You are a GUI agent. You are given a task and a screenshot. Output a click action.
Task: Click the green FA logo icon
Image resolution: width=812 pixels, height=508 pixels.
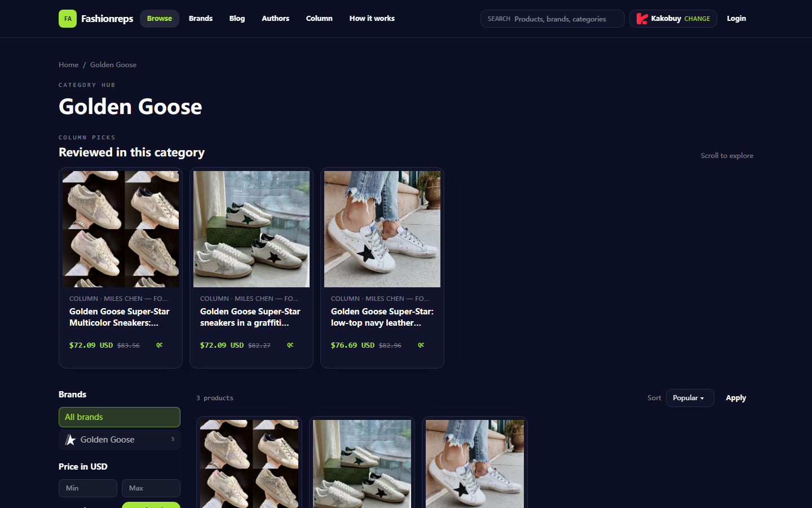68,19
